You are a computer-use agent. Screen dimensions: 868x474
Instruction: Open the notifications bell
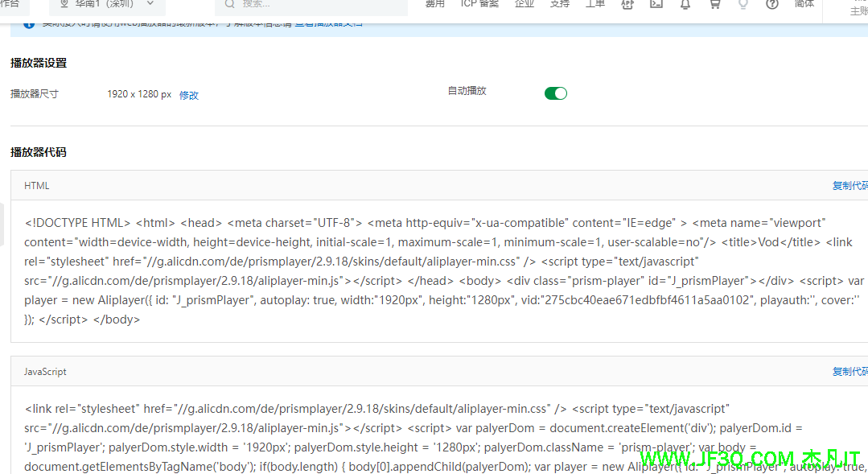685,4
